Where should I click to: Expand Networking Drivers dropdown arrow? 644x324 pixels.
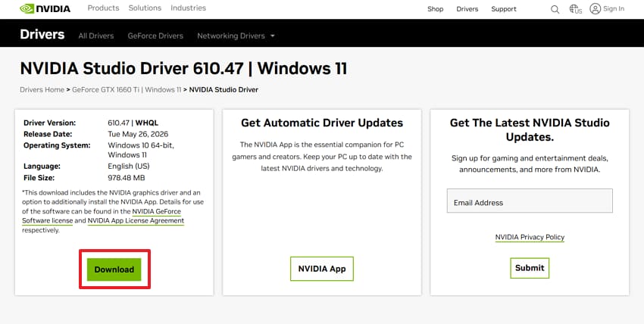tap(272, 36)
